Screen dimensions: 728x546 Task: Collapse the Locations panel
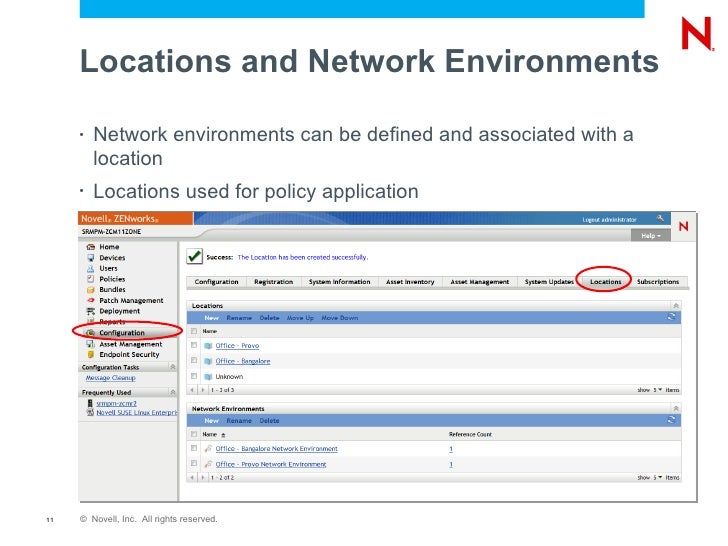point(676,306)
